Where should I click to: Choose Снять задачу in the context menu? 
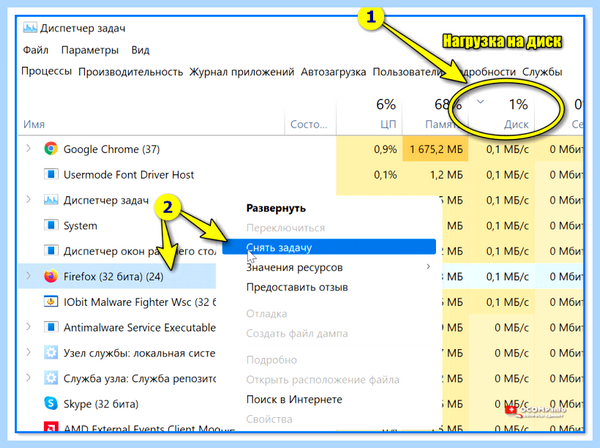[x=329, y=247]
